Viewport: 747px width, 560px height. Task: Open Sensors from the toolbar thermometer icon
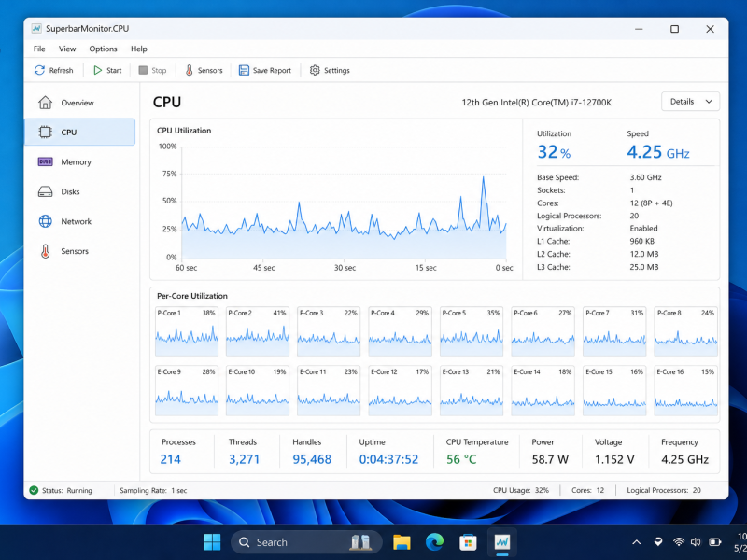coord(190,71)
